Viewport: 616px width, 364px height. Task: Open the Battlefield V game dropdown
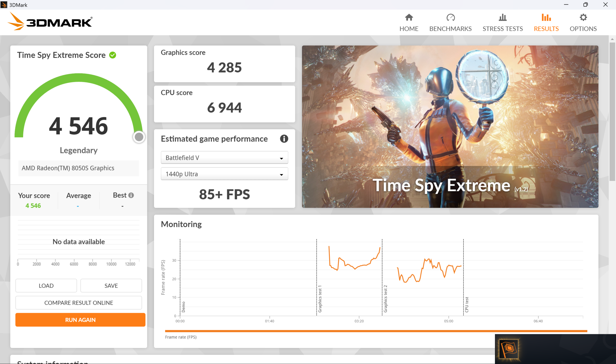224,158
